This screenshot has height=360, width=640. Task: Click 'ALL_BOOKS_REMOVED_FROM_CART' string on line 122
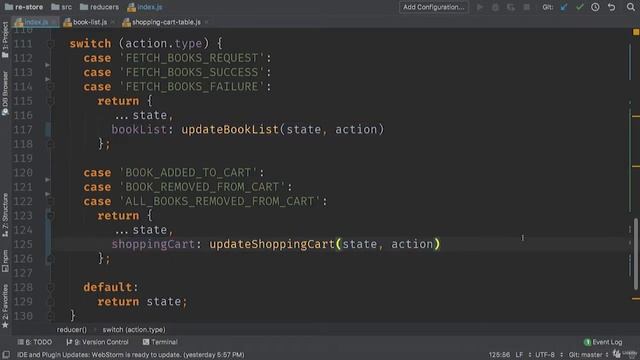pyautogui.click(x=220, y=201)
